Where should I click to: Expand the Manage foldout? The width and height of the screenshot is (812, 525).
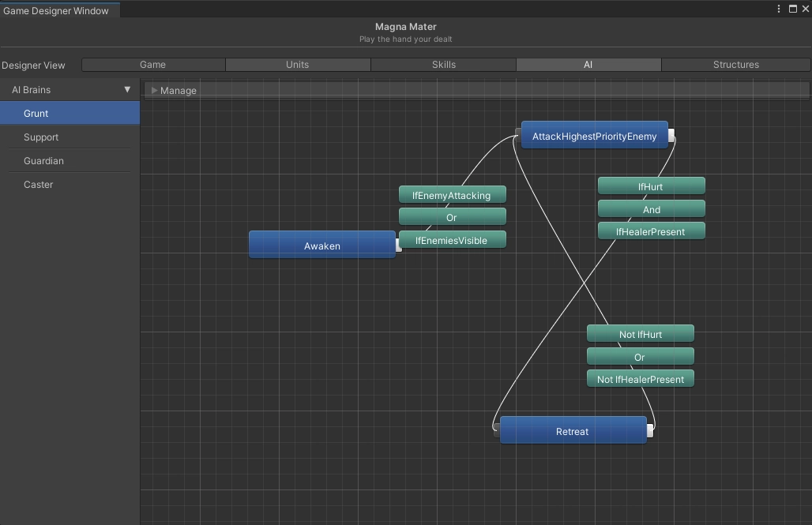[155, 91]
